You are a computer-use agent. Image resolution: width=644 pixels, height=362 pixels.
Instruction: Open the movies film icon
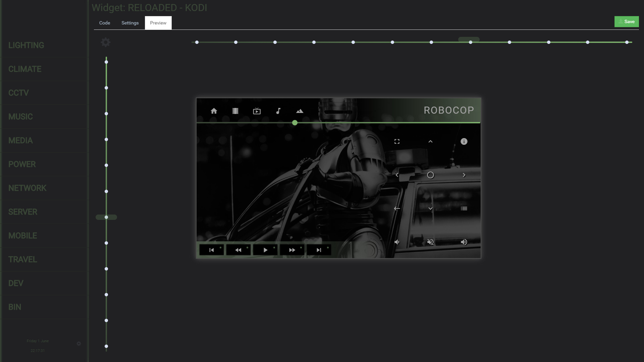[235, 111]
